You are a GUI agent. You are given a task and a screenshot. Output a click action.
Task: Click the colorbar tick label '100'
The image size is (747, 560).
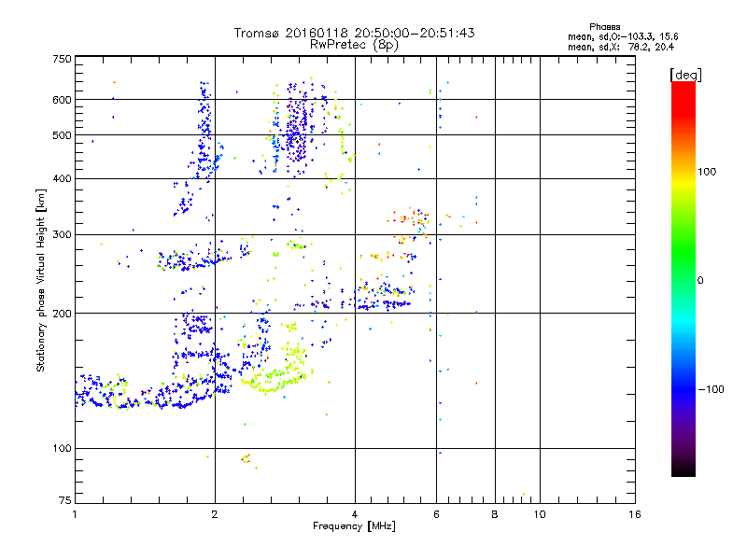(707, 172)
